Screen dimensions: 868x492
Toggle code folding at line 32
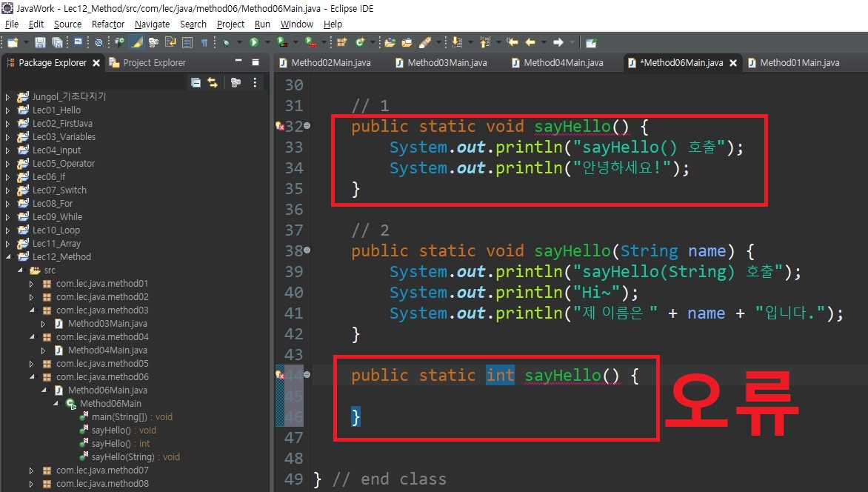coord(307,126)
